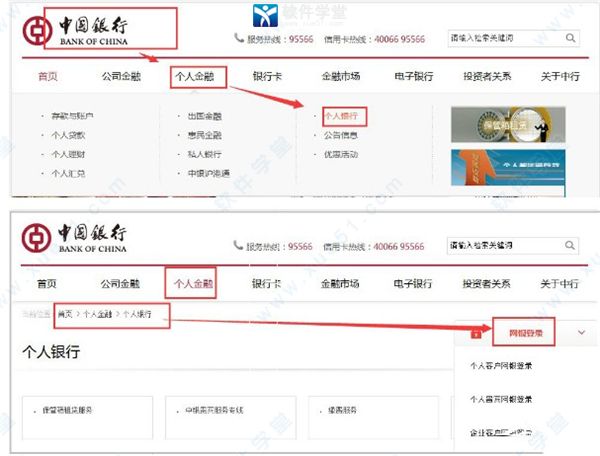Open 个人金融 in the upper navigation bar
The image size is (600, 456).
194,76
